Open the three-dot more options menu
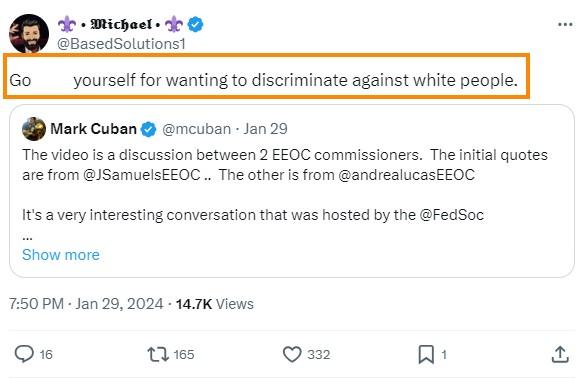The width and height of the screenshot is (583, 380). (565, 25)
